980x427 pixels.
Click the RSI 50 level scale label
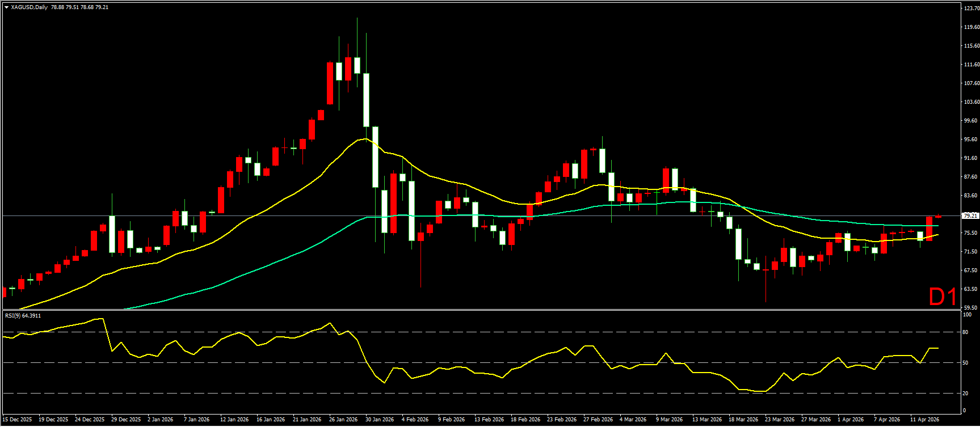point(966,363)
